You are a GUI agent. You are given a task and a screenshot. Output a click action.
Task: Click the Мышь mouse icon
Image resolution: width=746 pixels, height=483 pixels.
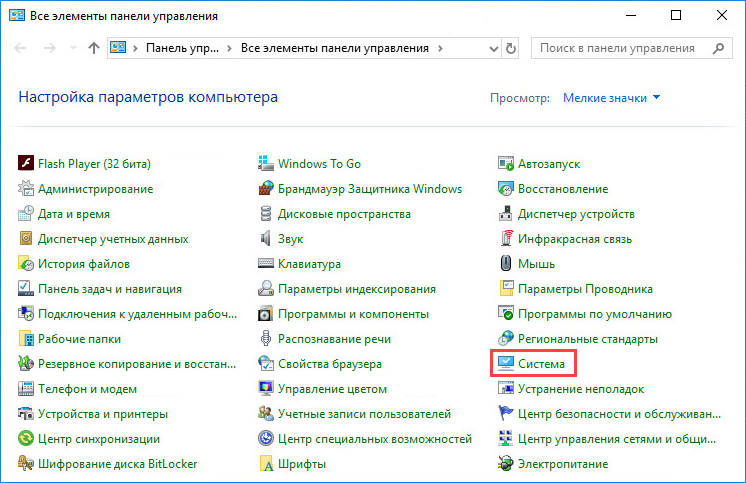point(506,264)
